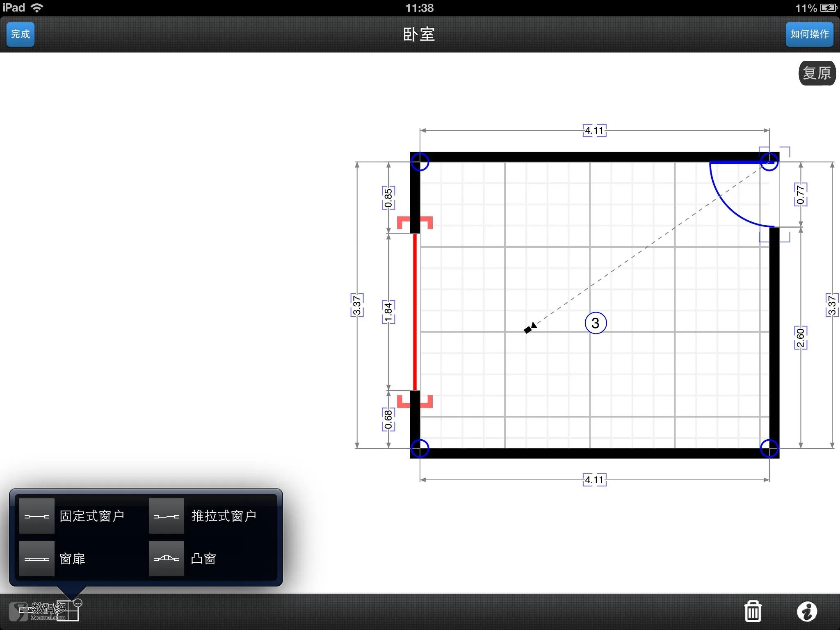Tap the circled room number 3 label
Viewport: 840px width, 630px height.
tap(596, 323)
